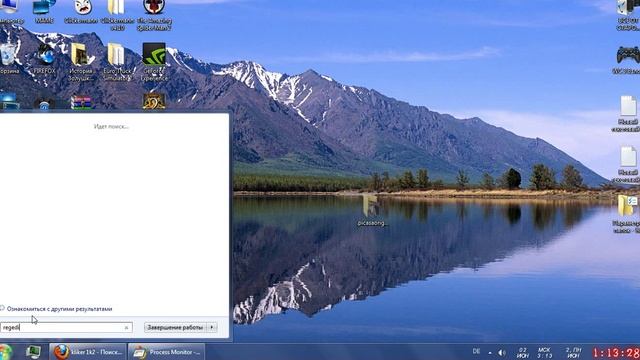Click Ознакомиться с другими результатами link
The width and height of the screenshot is (640, 360).
pos(59,309)
